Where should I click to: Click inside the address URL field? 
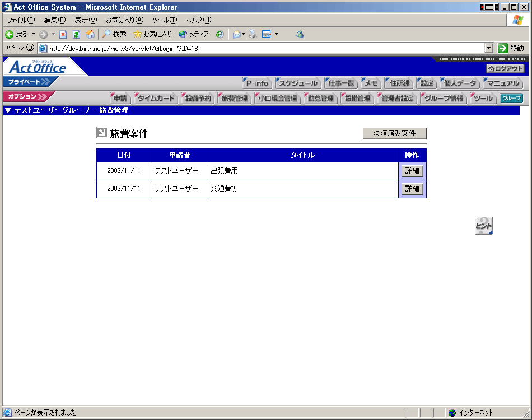coord(263,48)
